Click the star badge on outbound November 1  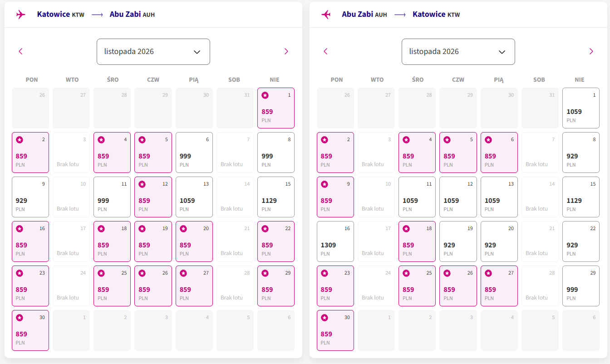coord(265,95)
